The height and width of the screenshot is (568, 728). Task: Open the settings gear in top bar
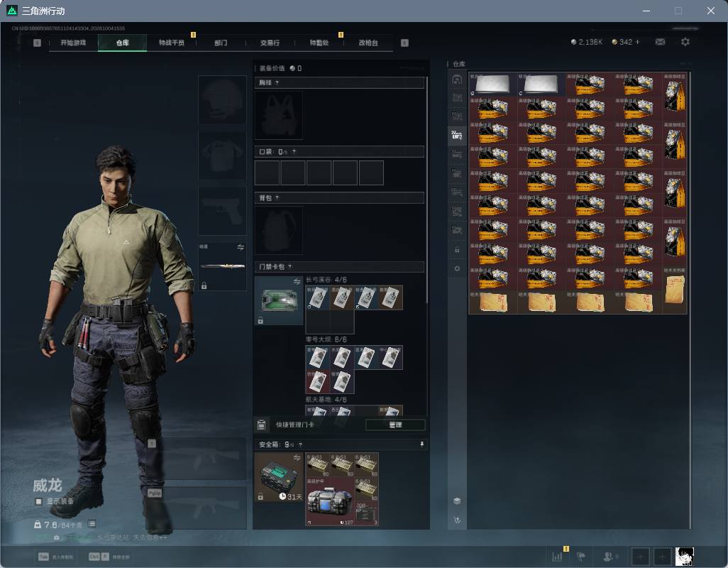click(685, 42)
